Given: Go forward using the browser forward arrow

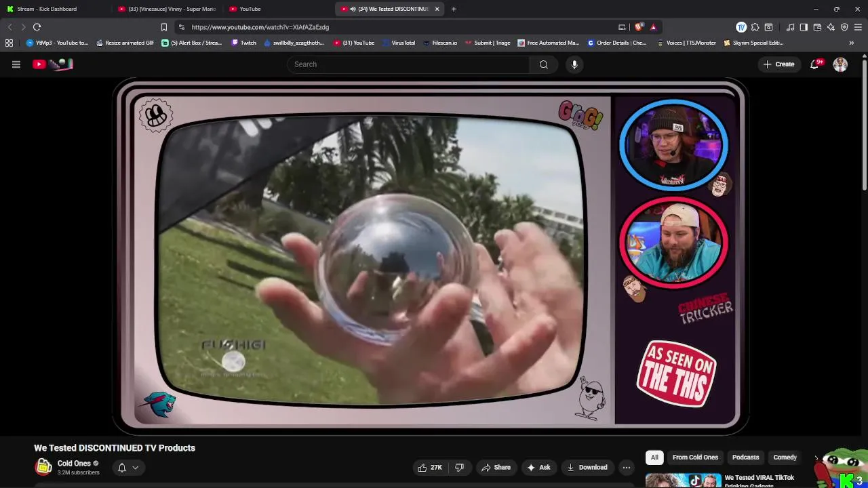Looking at the screenshot, I should (x=23, y=27).
